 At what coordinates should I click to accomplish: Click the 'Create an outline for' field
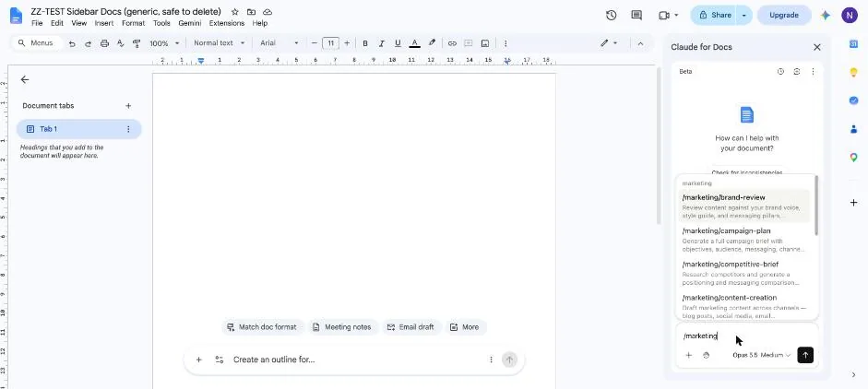[354, 360]
